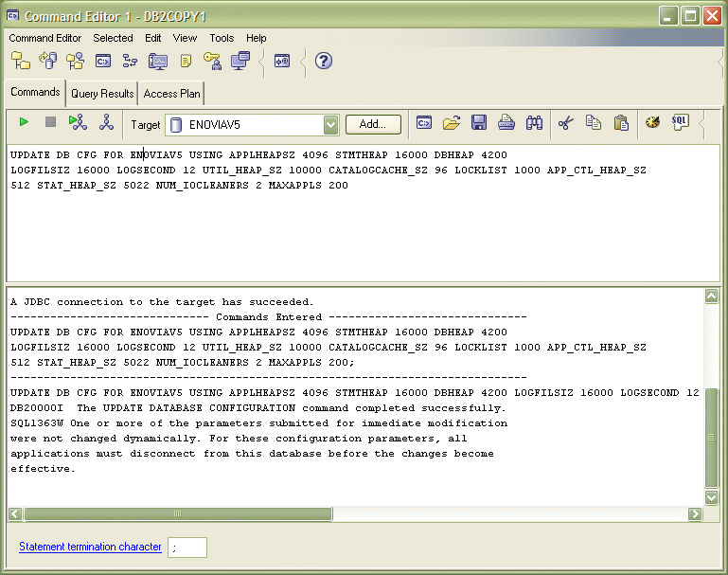Viewport: 728px width, 575px height.
Task: Click the Copy icon
Action: coord(593,122)
